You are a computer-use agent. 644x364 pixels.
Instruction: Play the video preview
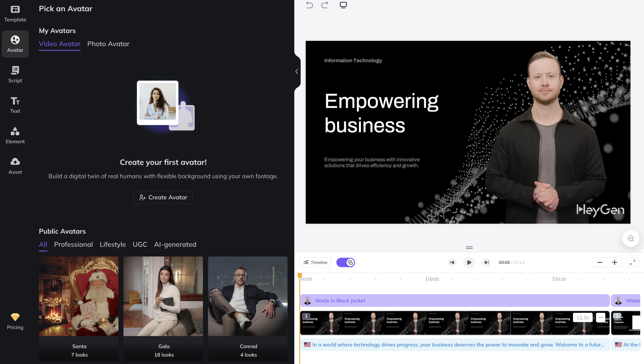point(469,262)
